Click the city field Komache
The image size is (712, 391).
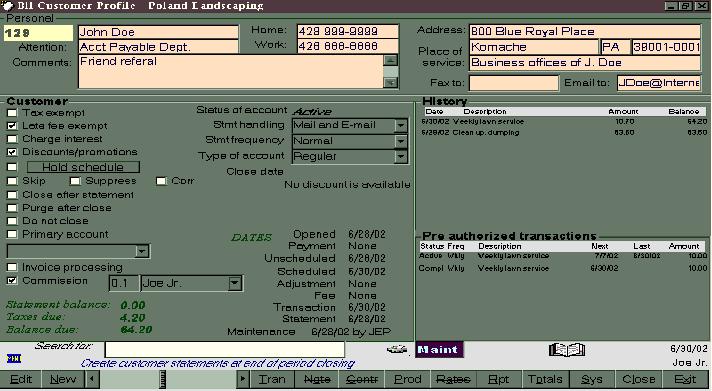click(x=534, y=47)
